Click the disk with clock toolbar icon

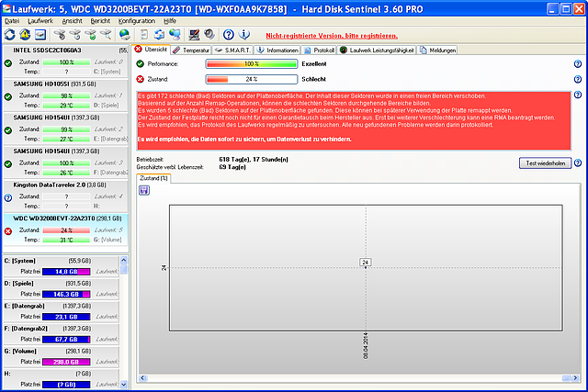tap(75, 35)
